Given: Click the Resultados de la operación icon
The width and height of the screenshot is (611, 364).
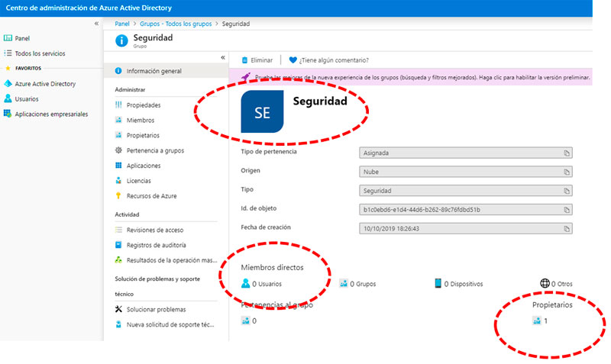Looking at the screenshot, I should pos(118,260).
